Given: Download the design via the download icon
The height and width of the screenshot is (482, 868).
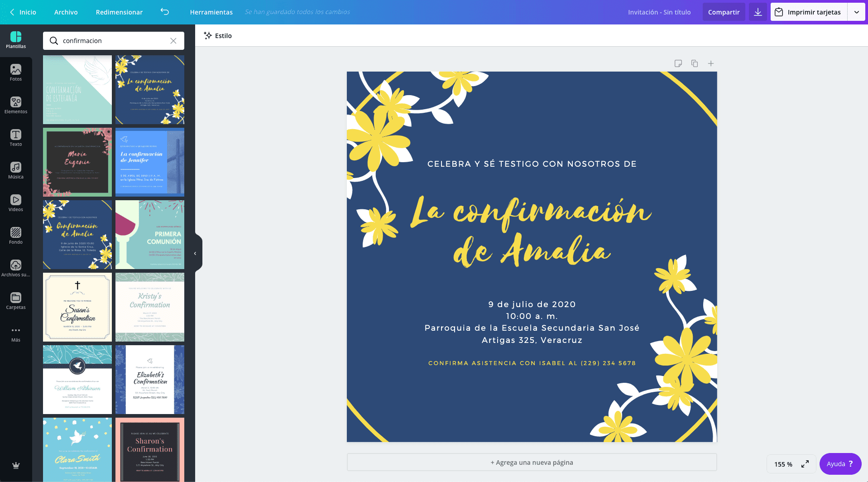Looking at the screenshot, I should [758, 12].
